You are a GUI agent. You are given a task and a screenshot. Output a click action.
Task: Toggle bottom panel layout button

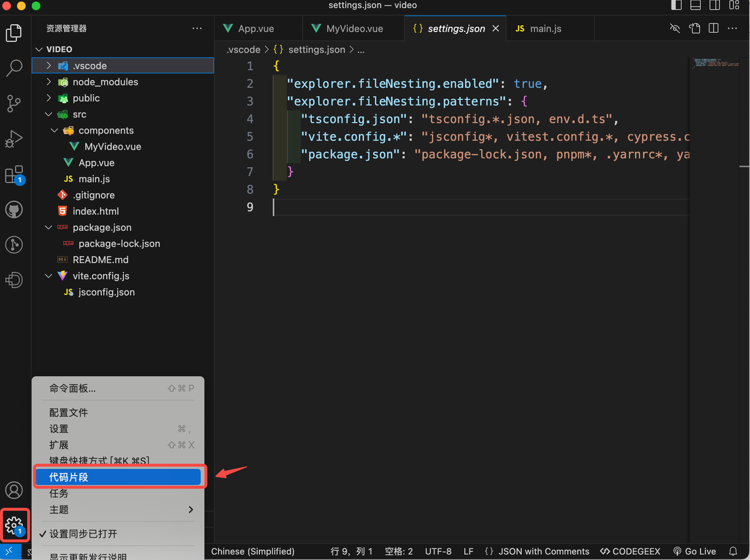click(696, 5)
